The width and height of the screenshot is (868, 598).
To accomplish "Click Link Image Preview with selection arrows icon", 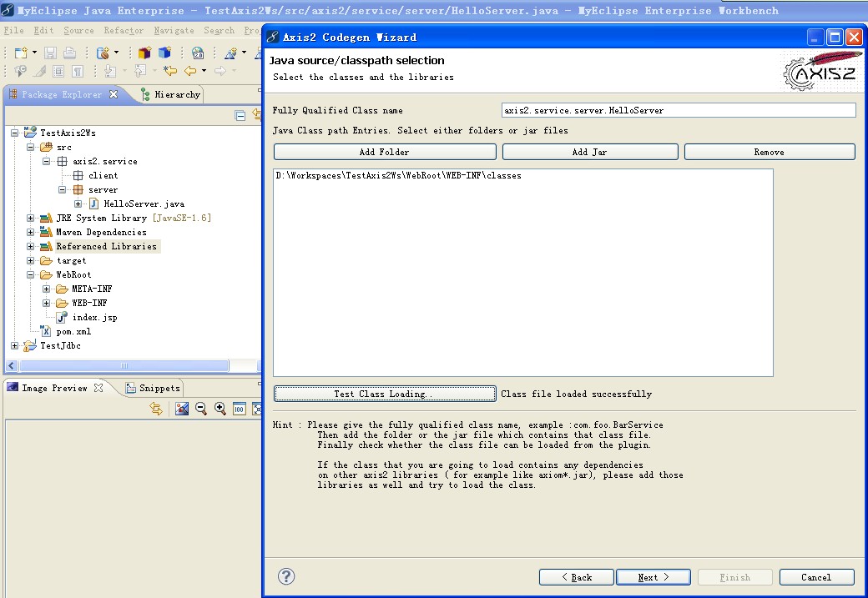I will pos(156,409).
